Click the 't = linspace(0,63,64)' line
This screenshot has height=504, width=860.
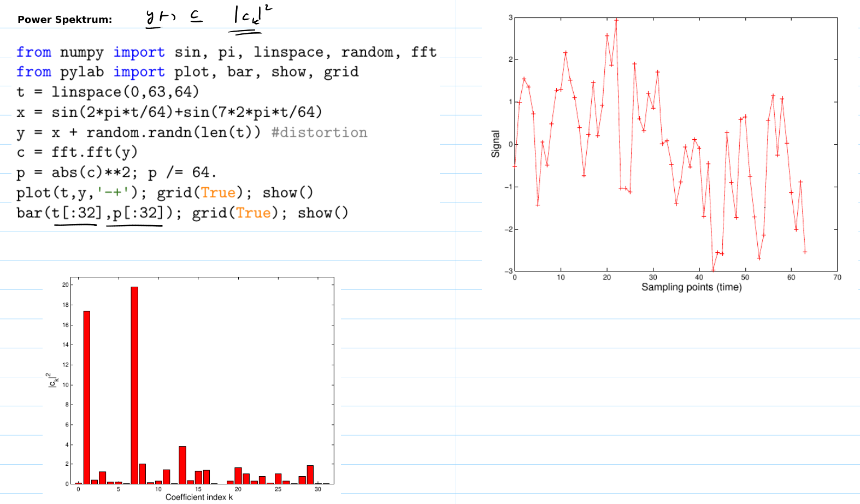point(108,92)
